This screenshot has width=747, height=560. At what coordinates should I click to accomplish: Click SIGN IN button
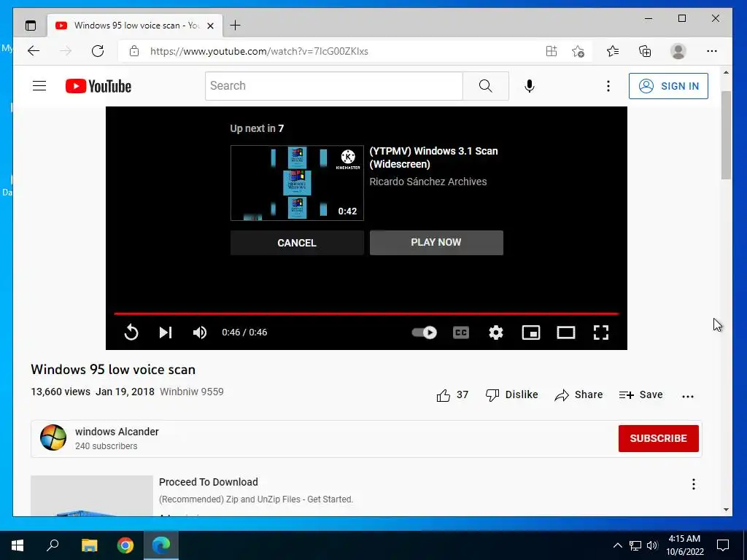(668, 86)
